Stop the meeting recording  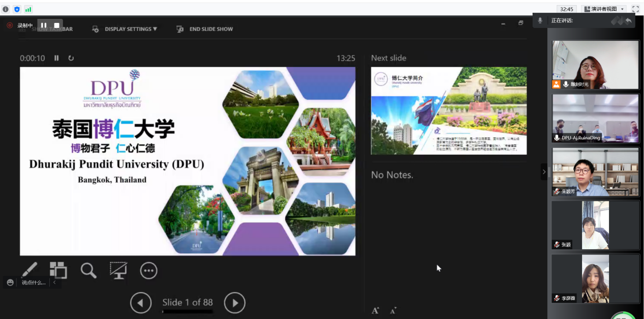click(56, 25)
